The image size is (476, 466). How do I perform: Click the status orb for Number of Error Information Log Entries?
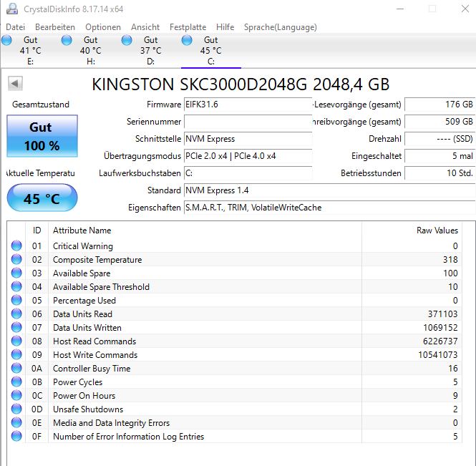(x=16, y=436)
